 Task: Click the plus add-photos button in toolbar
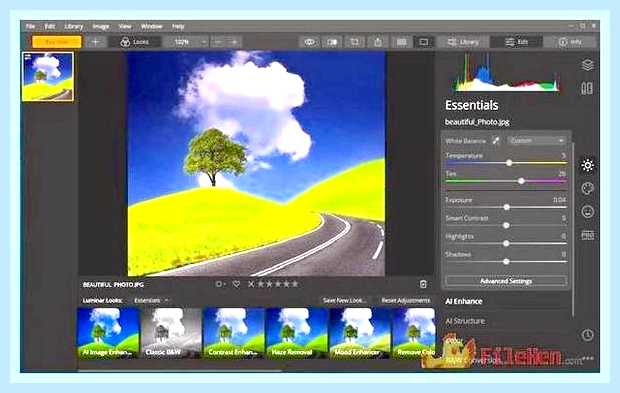coord(95,42)
